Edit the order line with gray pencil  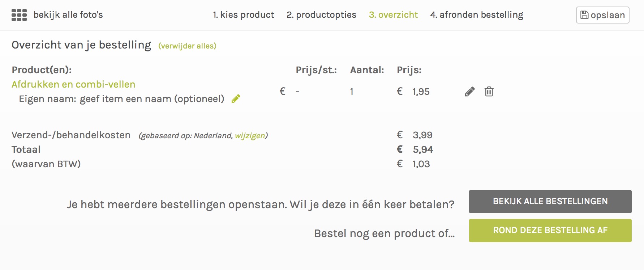[x=469, y=92]
